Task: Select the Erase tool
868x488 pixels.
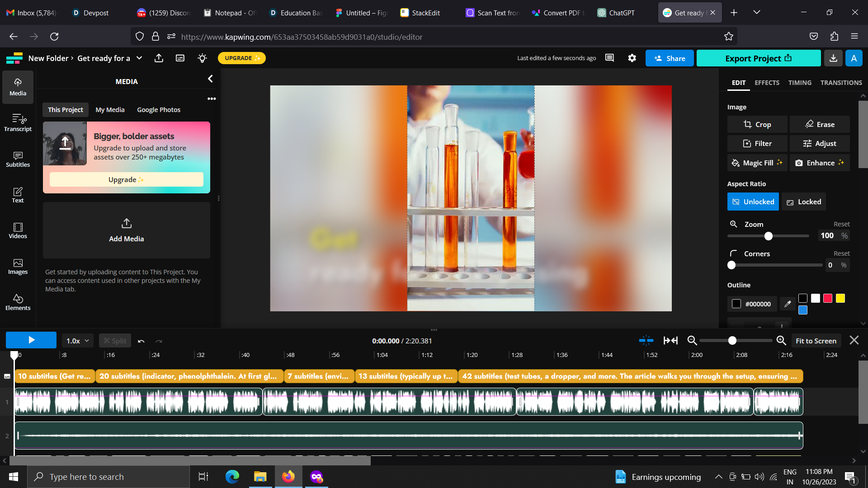Action: pos(820,124)
